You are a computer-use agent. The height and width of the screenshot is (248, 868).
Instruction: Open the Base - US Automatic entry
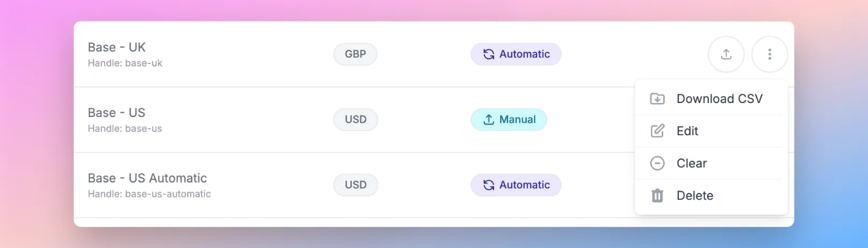click(x=147, y=178)
